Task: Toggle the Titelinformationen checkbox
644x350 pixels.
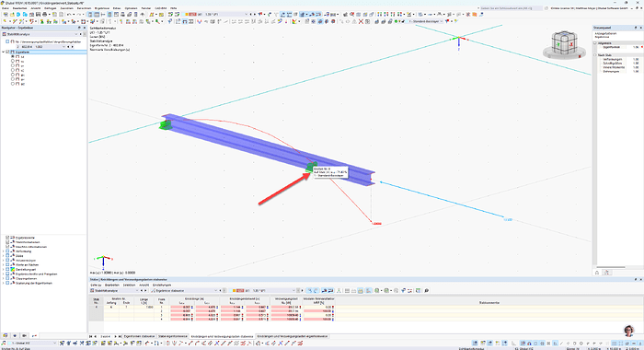Action: point(7,242)
